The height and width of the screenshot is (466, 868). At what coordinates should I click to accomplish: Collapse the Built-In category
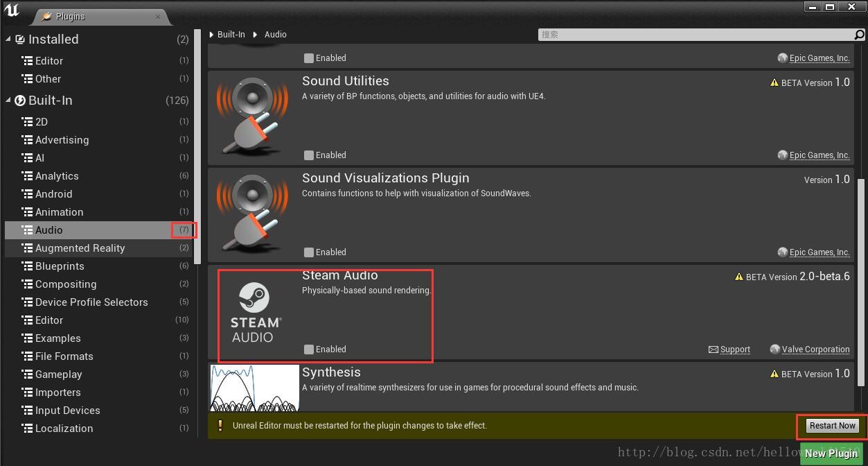pos(8,101)
